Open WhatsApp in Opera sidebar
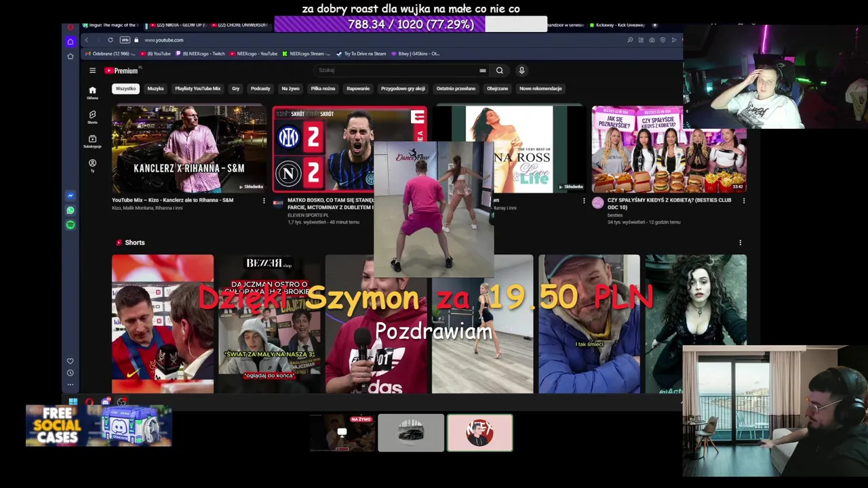This screenshot has height=488, width=868. tap(70, 211)
